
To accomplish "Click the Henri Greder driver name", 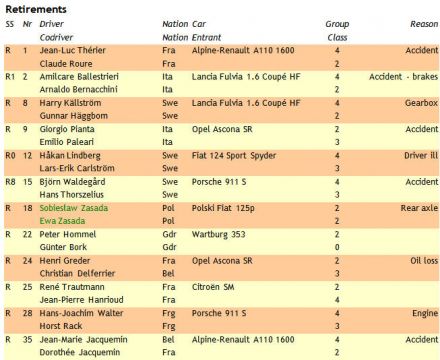I will click(x=65, y=261).
